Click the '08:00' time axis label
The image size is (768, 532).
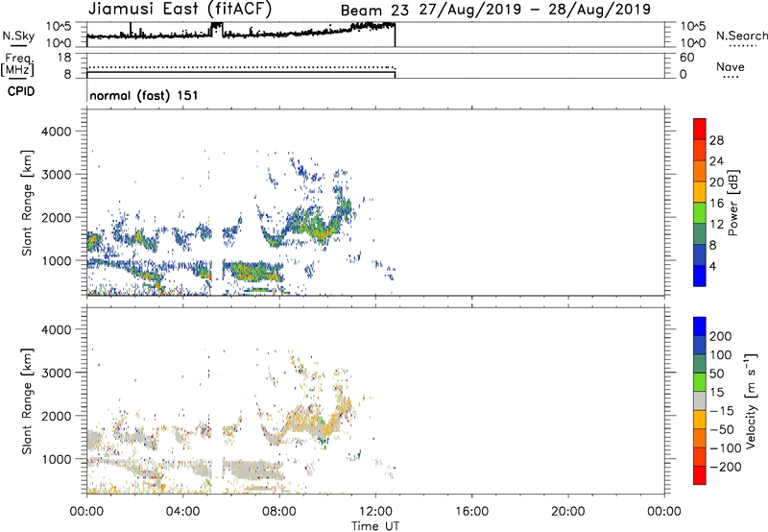click(279, 512)
